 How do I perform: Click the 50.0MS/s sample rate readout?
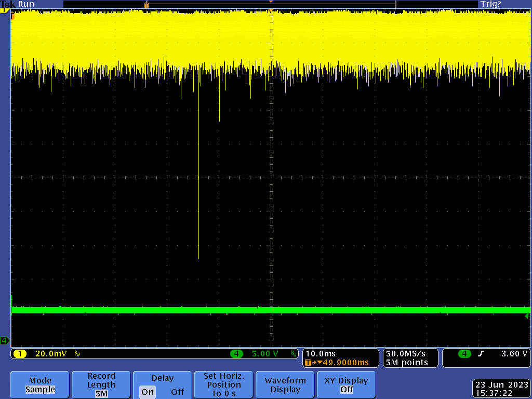[407, 354]
